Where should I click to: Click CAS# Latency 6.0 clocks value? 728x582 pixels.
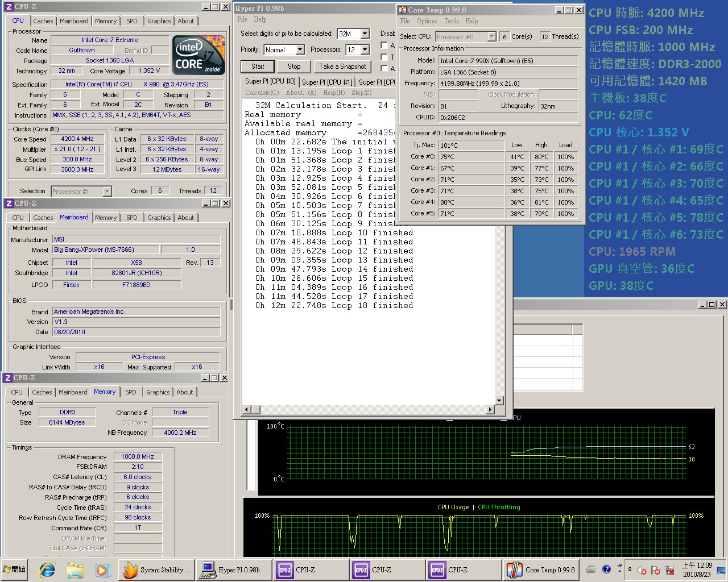click(x=138, y=477)
